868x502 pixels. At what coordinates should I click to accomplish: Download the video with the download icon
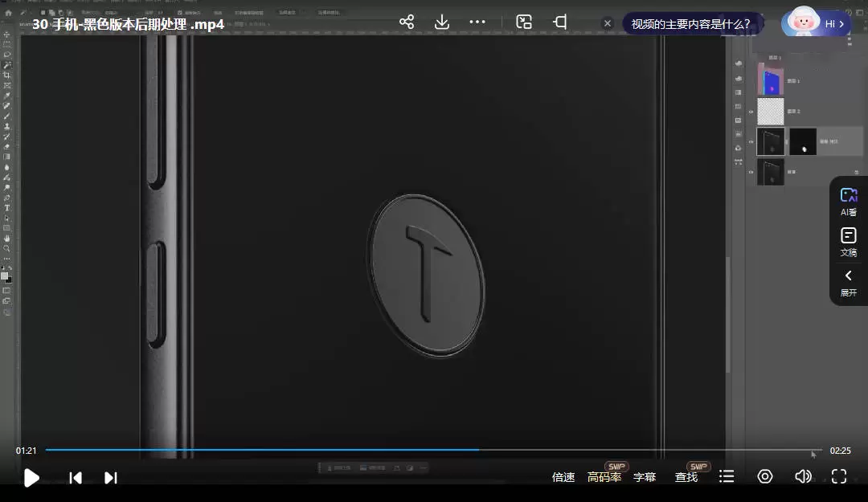click(441, 22)
